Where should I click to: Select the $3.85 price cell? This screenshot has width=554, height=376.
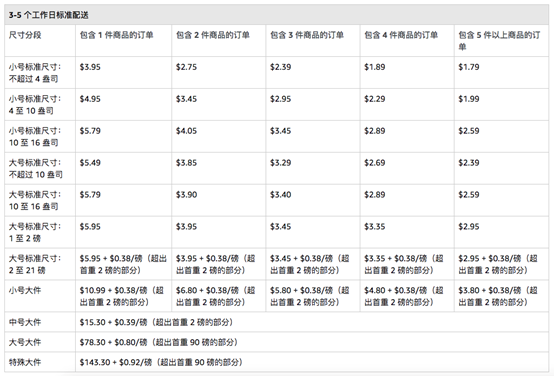pyautogui.click(x=187, y=163)
